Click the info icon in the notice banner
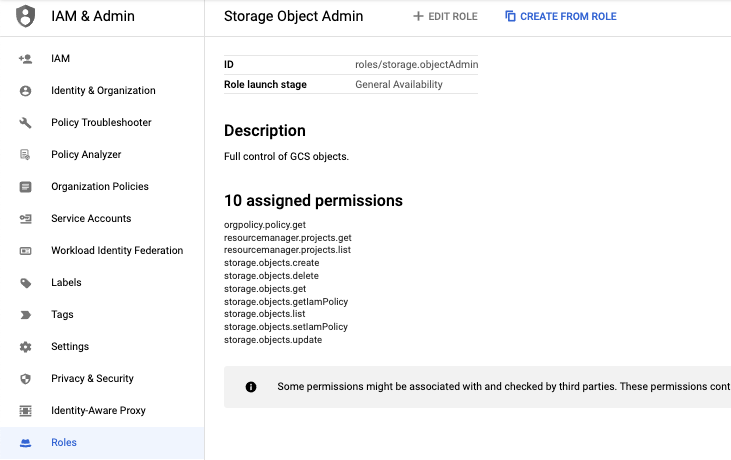Viewport: 731px width, 460px height. click(251, 387)
